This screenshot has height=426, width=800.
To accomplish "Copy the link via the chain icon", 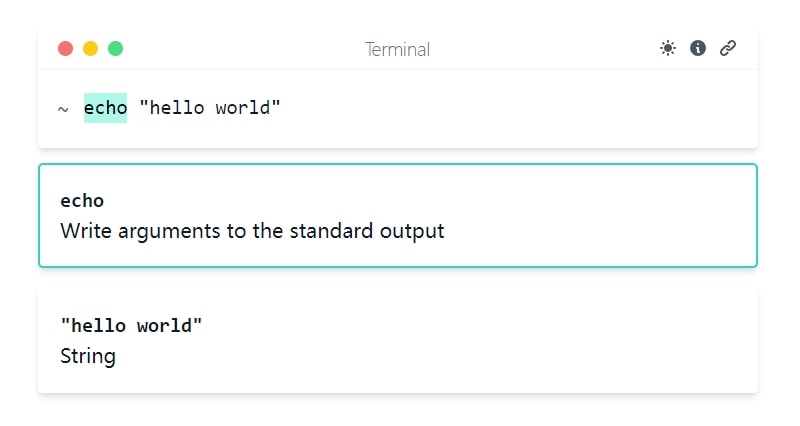I will [x=728, y=48].
